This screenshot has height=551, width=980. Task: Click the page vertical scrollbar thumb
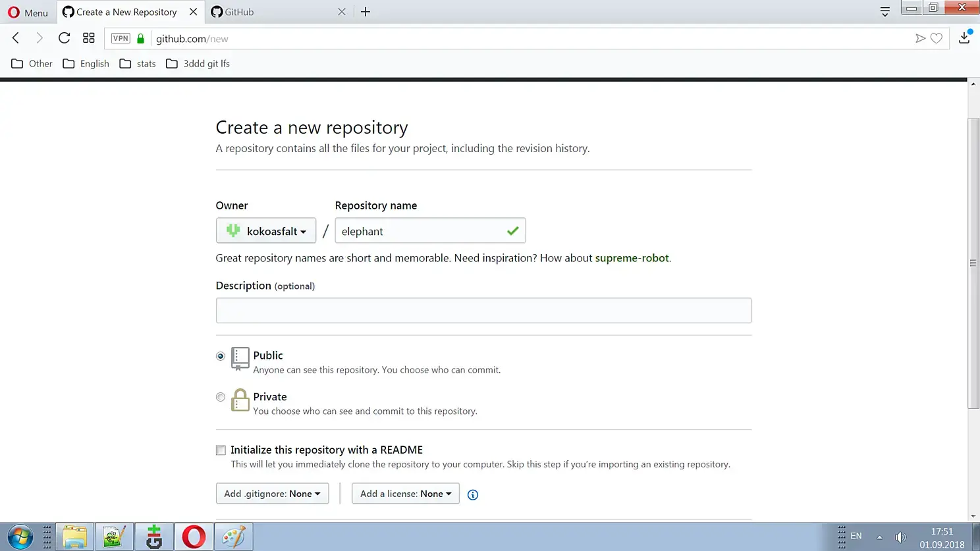click(x=973, y=263)
